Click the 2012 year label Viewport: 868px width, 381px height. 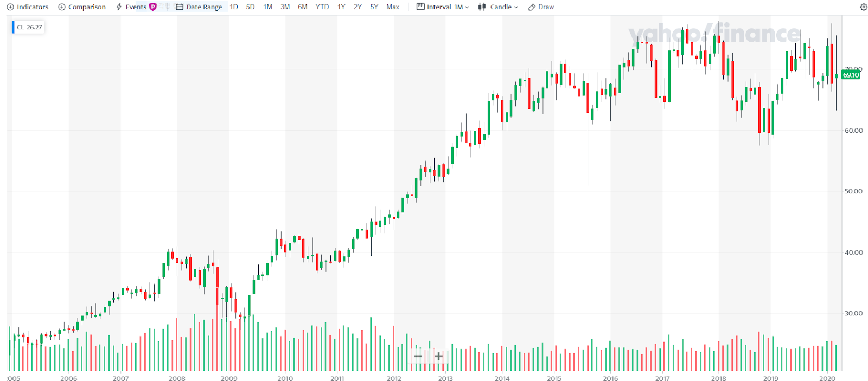click(394, 378)
